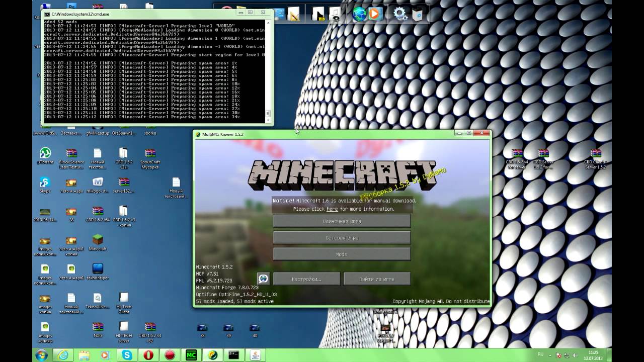Viewport: 644px width, 362px height.
Task: Select the TeknoXlive desktop icon
Action: click(x=98, y=301)
